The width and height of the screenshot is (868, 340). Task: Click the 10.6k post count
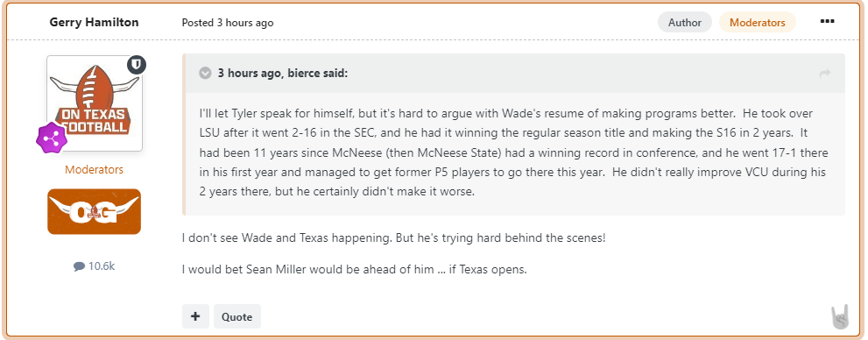coord(102,266)
